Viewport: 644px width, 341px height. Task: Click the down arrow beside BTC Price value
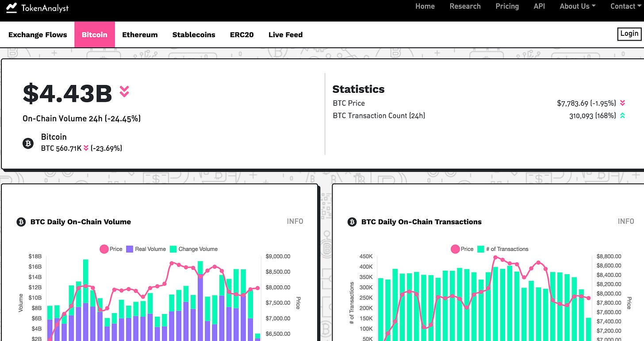coord(622,103)
